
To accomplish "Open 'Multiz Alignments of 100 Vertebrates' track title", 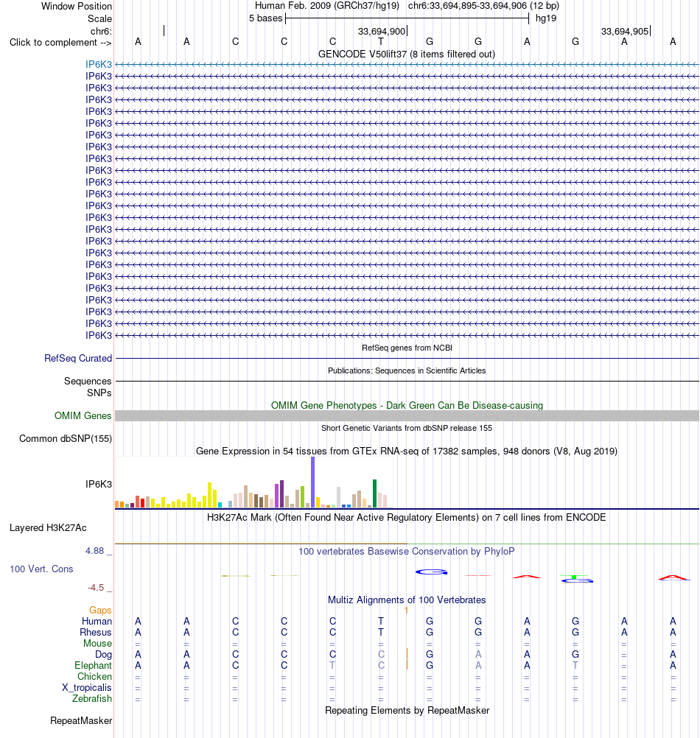I will point(407,600).
